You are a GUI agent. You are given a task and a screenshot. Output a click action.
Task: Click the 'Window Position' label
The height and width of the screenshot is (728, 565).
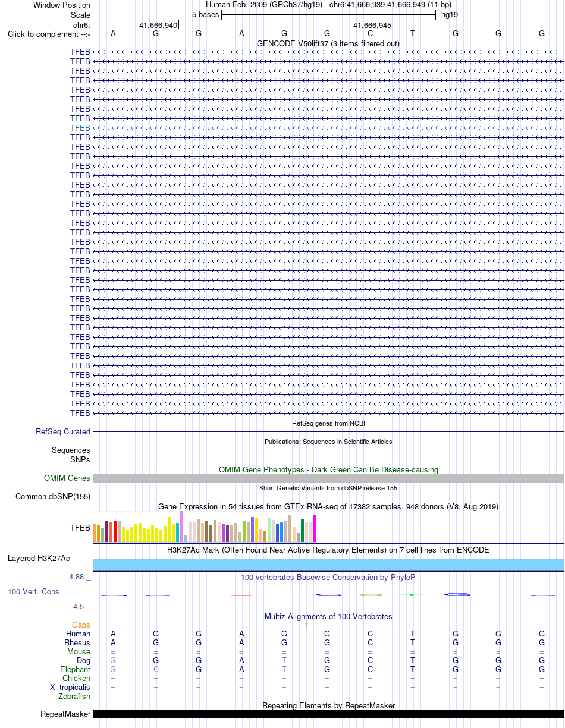62,5
